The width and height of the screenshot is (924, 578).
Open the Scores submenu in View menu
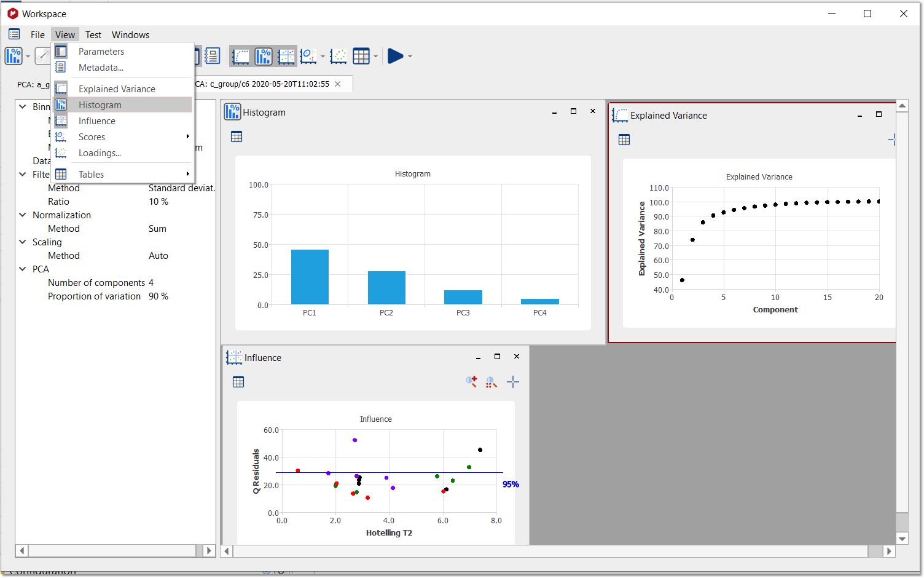pos(123,137)
